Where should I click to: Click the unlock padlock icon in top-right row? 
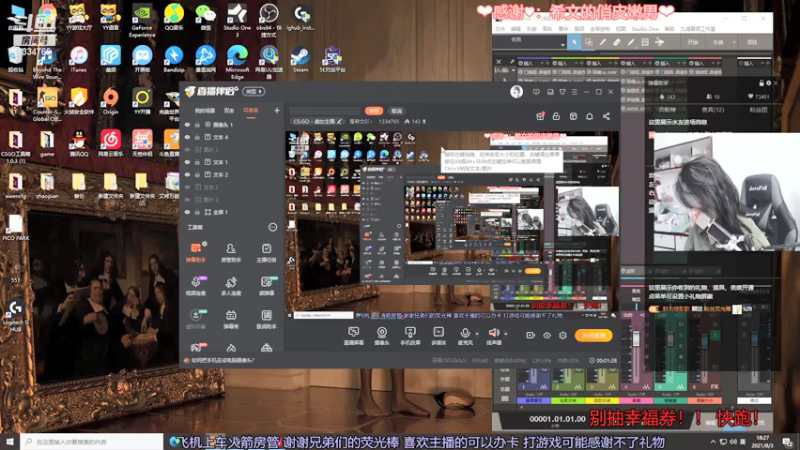click(x=556, y=116)
